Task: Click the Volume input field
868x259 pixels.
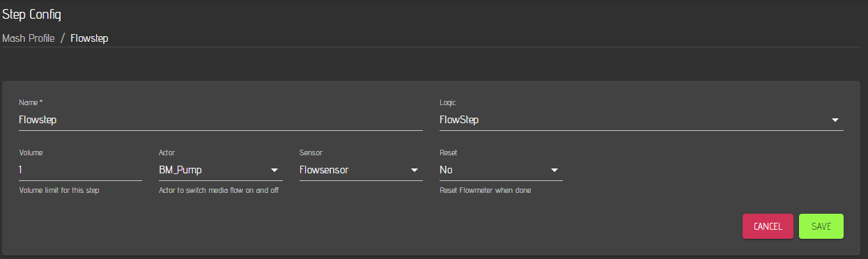Action: (80, 170)
